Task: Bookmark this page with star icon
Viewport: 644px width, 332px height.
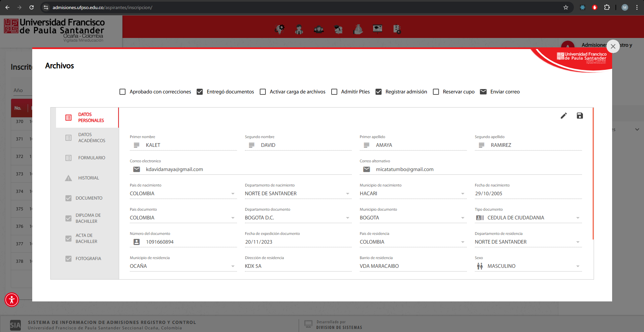Action: [x=565, y=7]
